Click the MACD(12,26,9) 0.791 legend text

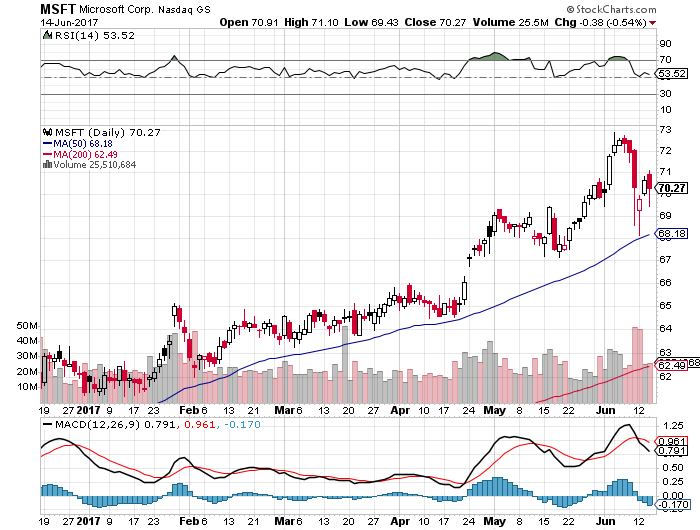115,425
